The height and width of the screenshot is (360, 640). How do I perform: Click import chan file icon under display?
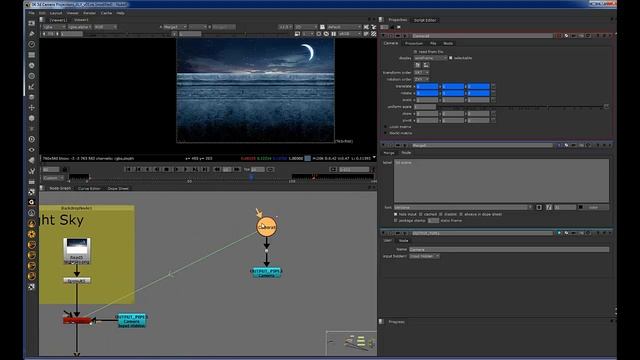coord(418,65)
